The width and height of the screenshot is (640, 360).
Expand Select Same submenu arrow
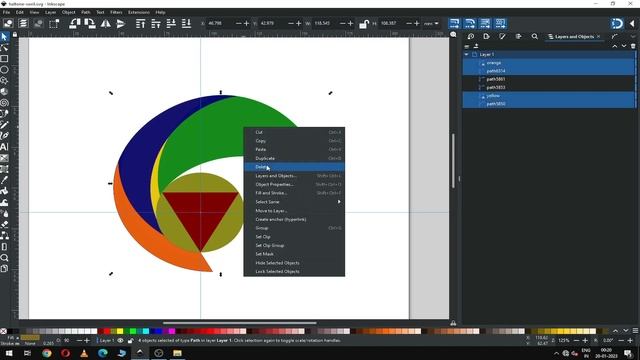339,202
